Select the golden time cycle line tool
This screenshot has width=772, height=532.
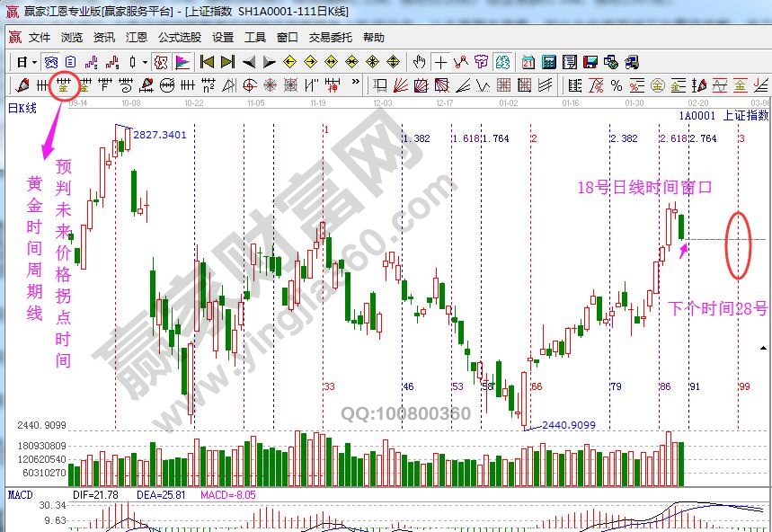[63, 85]
